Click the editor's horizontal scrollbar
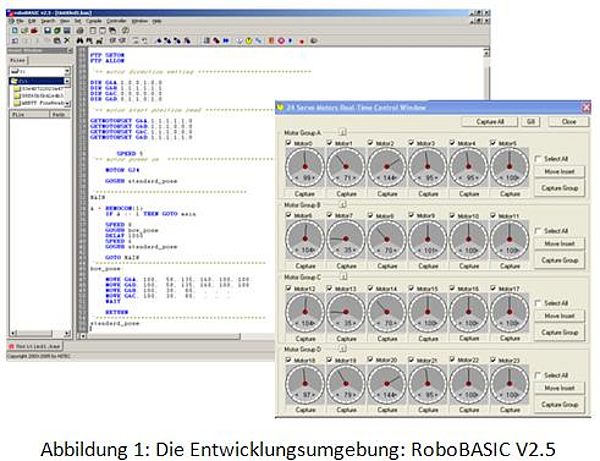The height and width of the screenshot is (461, 600). point(164,336)
